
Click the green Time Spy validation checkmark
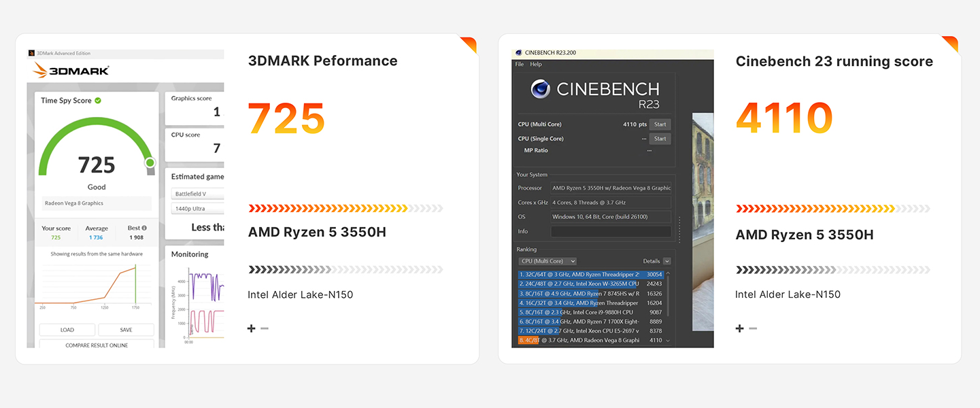pos(98,101)
